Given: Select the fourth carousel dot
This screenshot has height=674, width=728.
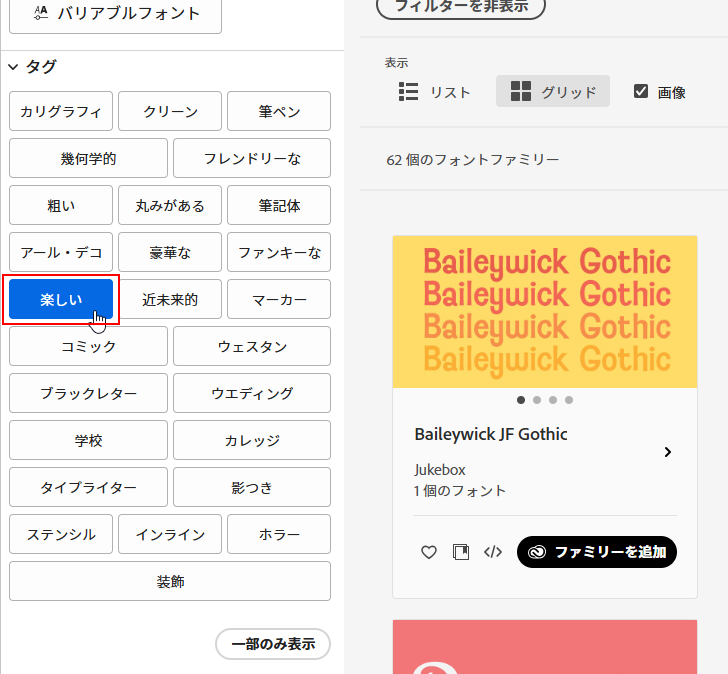Looking at the screenshot, I should [x=569, y=400].
